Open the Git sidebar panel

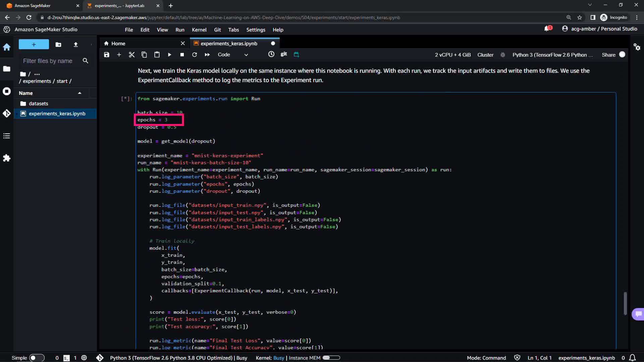tap(7, 113)
